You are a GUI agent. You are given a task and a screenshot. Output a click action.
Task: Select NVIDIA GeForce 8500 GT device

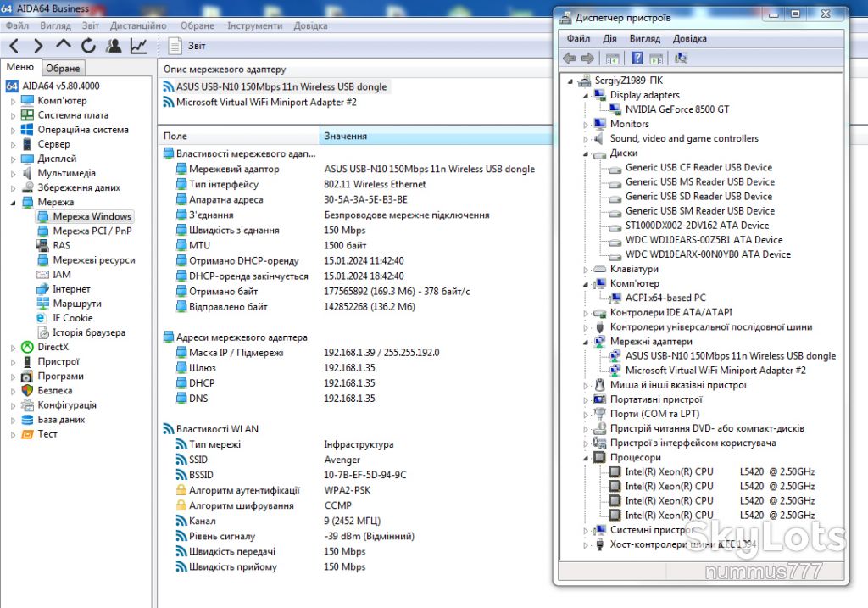(x=677, y=109)
